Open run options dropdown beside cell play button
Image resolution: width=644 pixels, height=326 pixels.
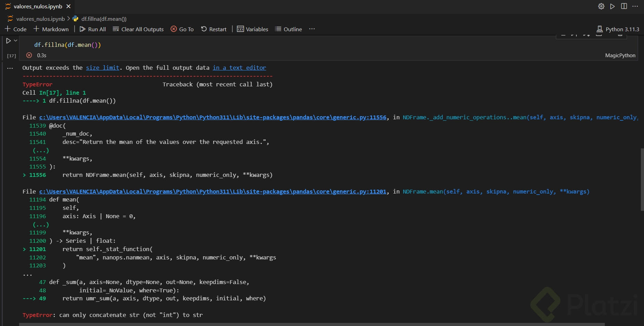pos(16,41)
